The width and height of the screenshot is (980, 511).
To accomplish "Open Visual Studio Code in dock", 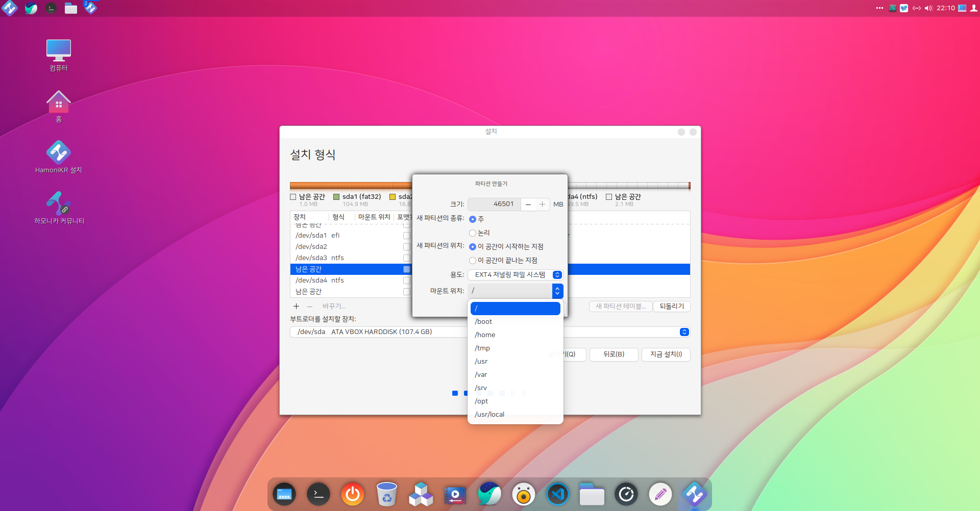I will (x=557, y=494).
